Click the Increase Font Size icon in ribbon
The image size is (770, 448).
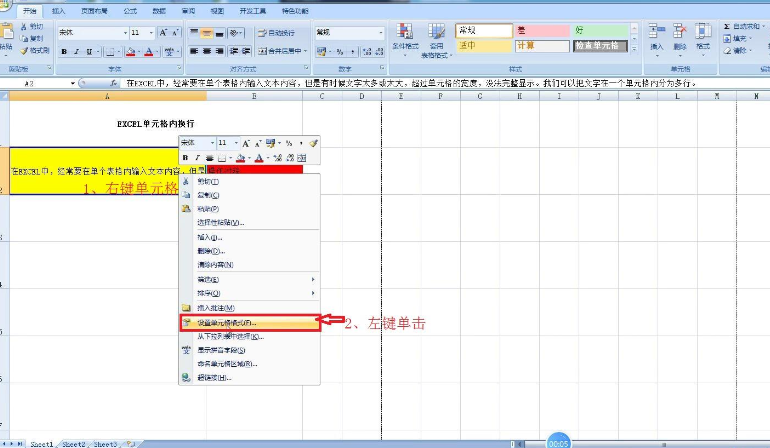[164, 33]
